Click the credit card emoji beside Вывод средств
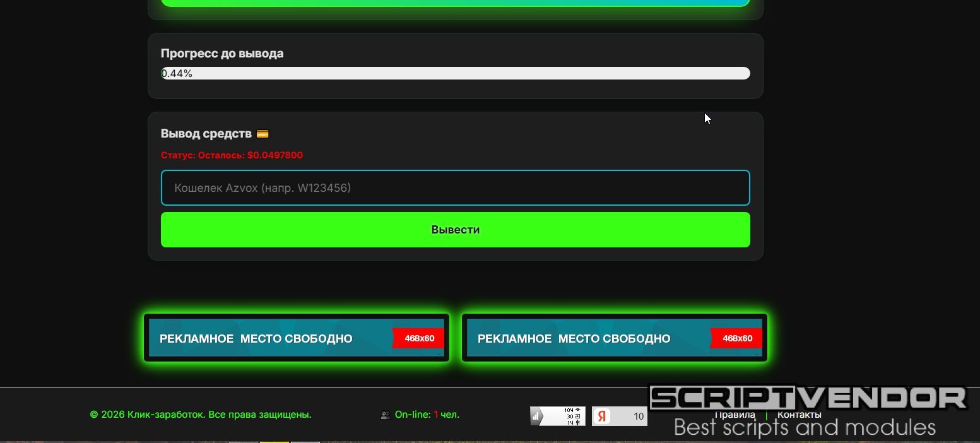The height and width of the screenshot is (443, 980). point(263,134)
